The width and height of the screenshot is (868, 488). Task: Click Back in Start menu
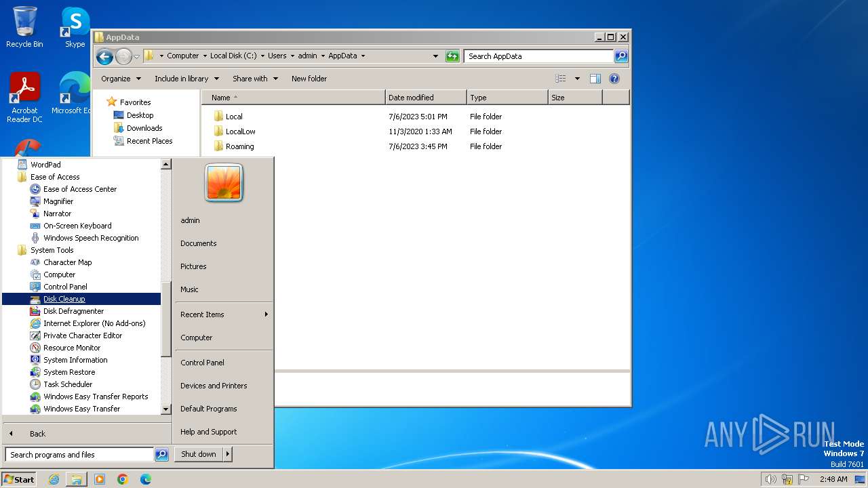(37, 434)
